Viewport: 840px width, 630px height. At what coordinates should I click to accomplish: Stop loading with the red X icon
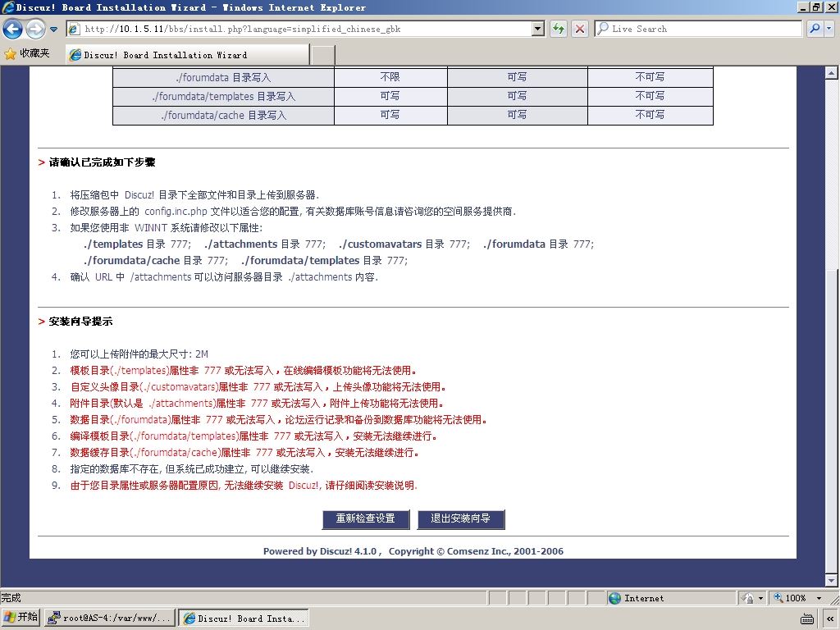pos(580,29)
